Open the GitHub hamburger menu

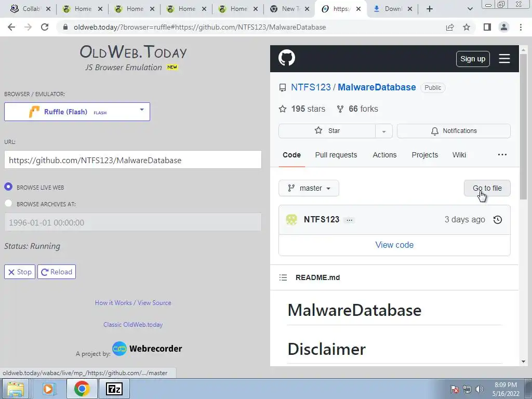[504, 59]
